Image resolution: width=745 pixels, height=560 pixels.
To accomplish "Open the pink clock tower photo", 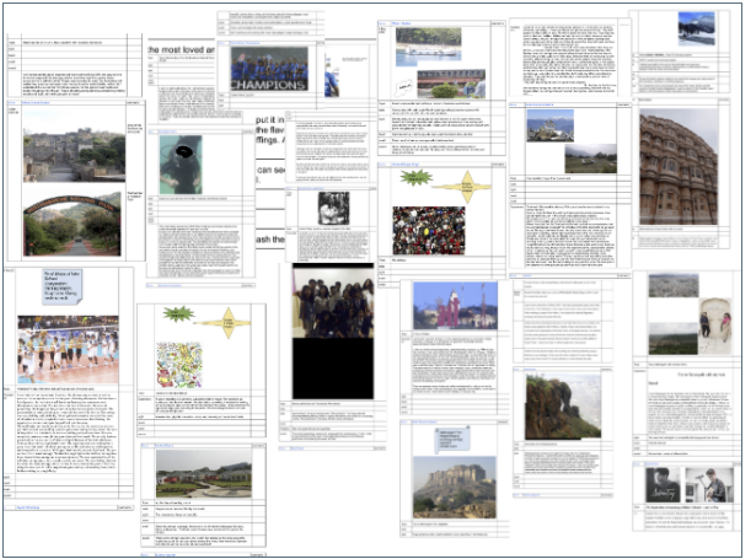I will click(455, 305).
